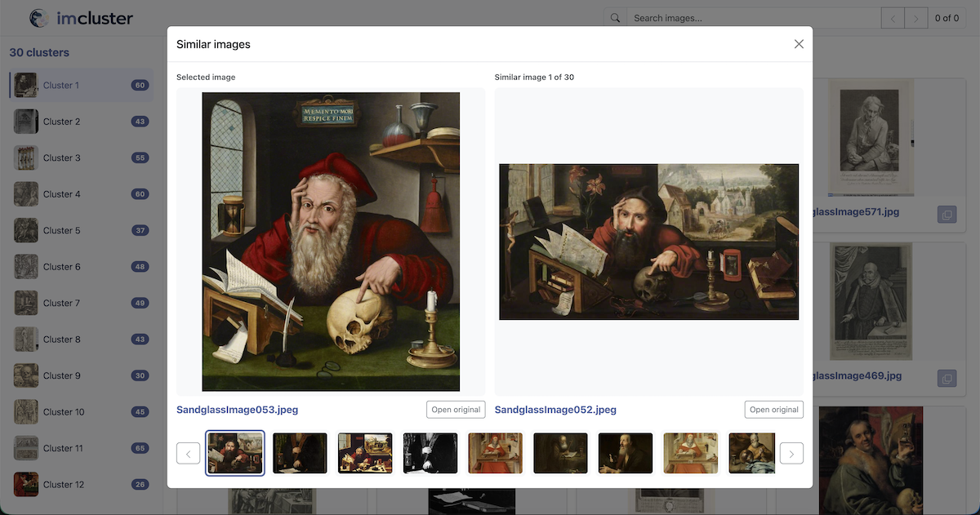The image size is (980, 515).
Task: Click the similar image painting preview
Action: click(649, 242)
